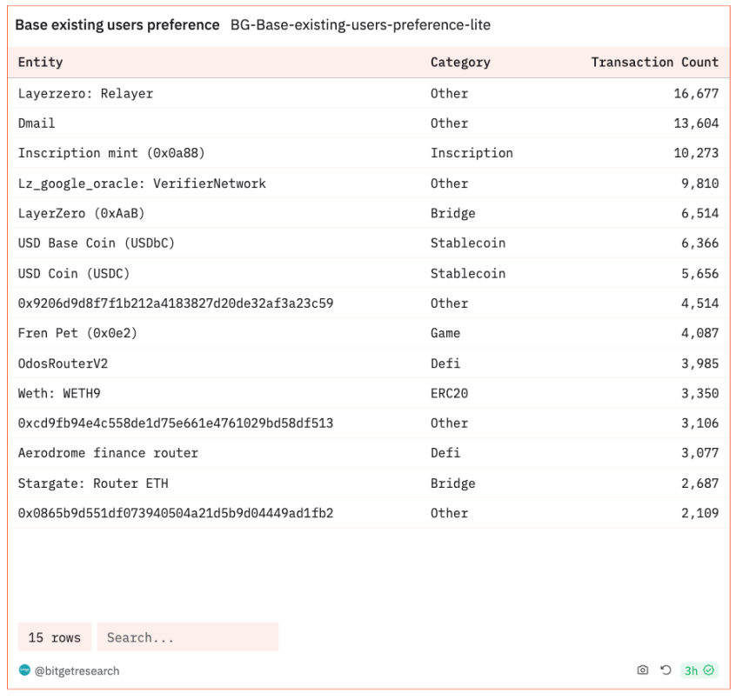
Task: Sort by Transaction Count column header
Action: click(654, 63)
